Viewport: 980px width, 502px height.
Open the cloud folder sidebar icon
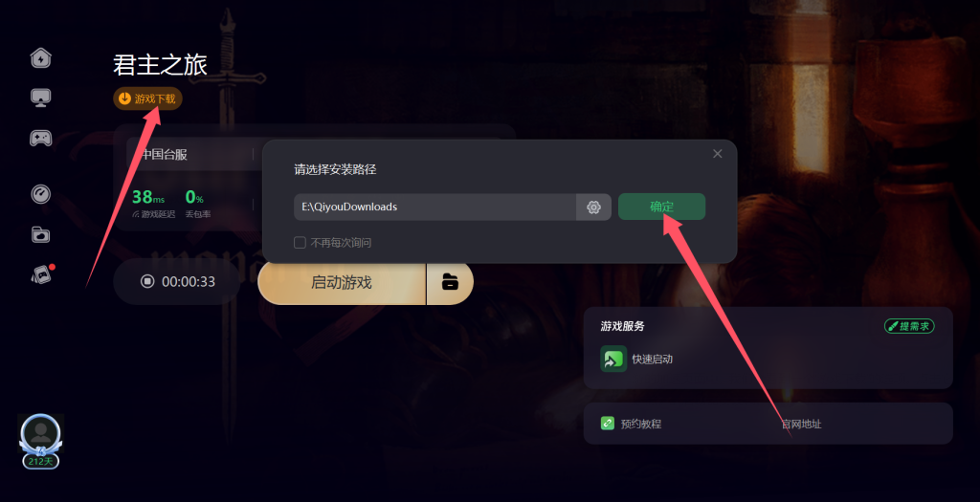click(40, 235)
